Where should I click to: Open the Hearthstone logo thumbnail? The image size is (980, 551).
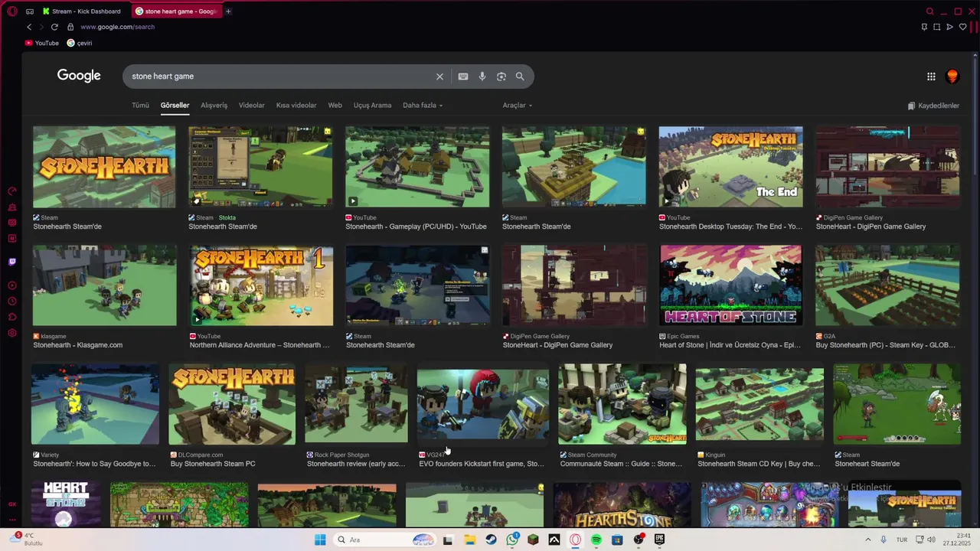[x=622, y=505]
